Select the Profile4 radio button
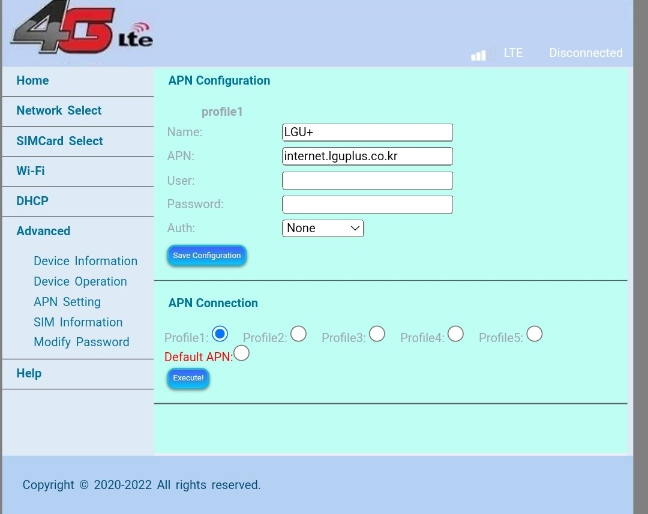The image size is (648, 514). (455, 333)
